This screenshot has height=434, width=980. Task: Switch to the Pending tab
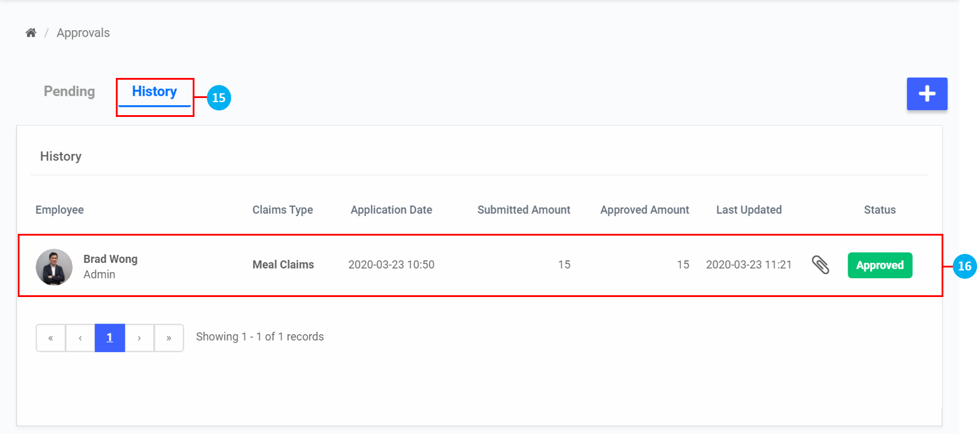click(x=69, y=92)
